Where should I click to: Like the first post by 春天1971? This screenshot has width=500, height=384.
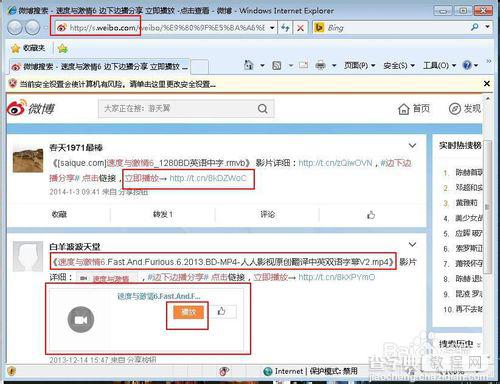[x=371, y=215]
